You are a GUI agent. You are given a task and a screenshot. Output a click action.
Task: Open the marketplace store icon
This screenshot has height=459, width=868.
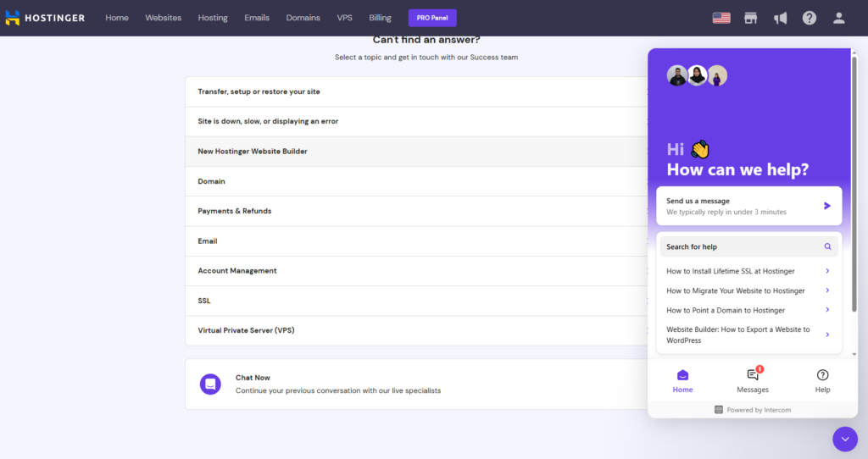pyautogui.click(x=750, y=18)
